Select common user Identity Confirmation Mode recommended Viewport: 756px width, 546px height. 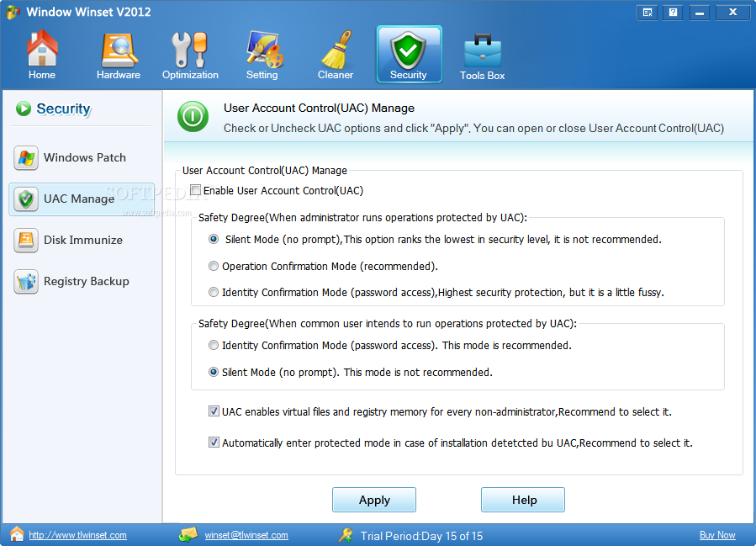click(214, 345)
